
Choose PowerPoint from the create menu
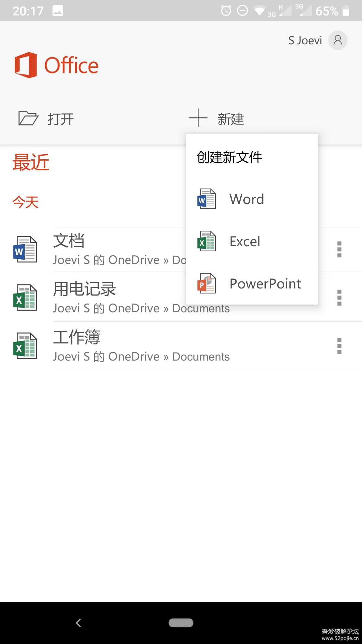click(x=265, y=284)
